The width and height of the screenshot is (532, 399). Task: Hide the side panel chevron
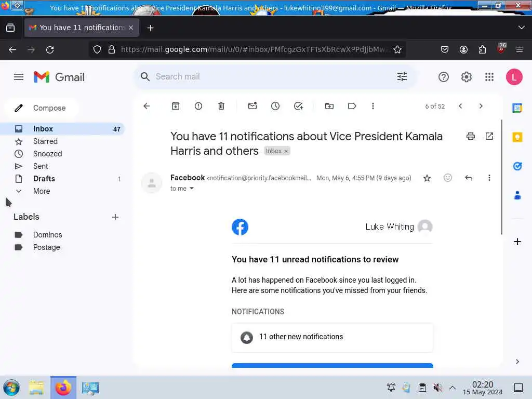[x=517, y=362]
